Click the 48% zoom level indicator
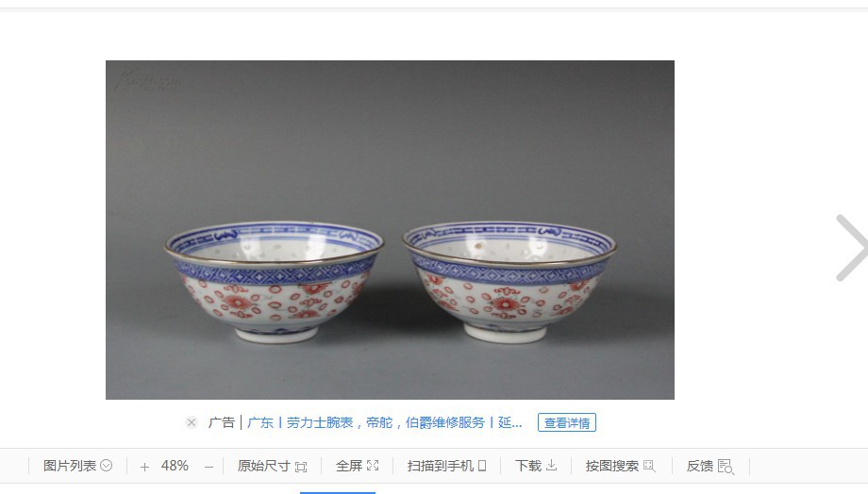The height and width of the screenshot is (494, 868). click(x=175, y=466)
